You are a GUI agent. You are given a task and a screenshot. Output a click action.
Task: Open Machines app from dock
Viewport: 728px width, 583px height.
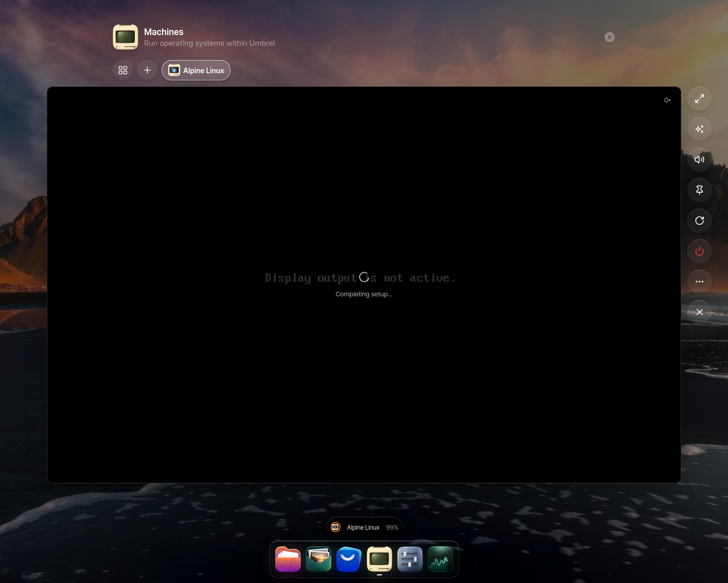click(379, 559)
